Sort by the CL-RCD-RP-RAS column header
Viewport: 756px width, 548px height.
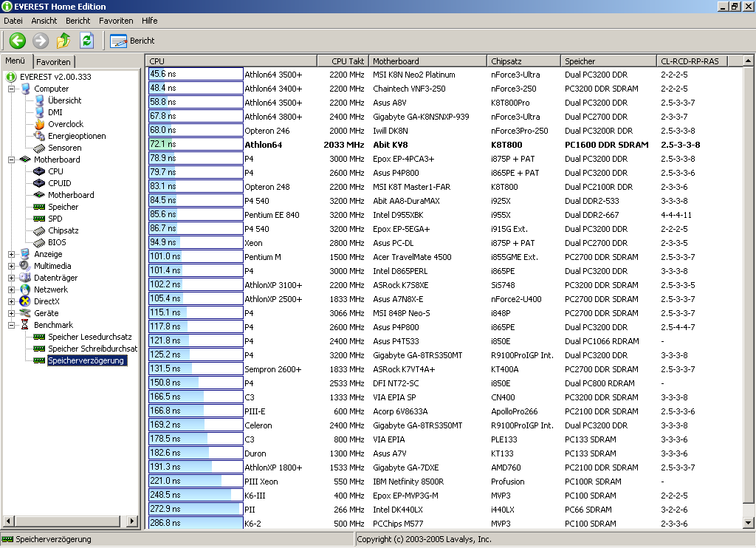click(692, 61)
